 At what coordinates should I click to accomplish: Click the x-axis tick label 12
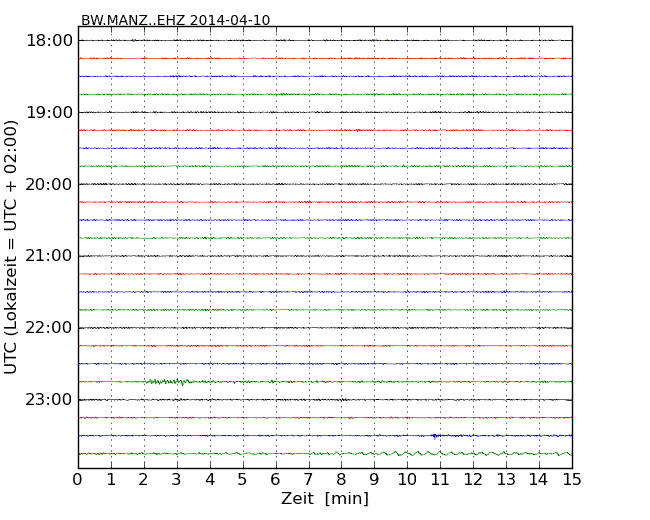point(473,479)
